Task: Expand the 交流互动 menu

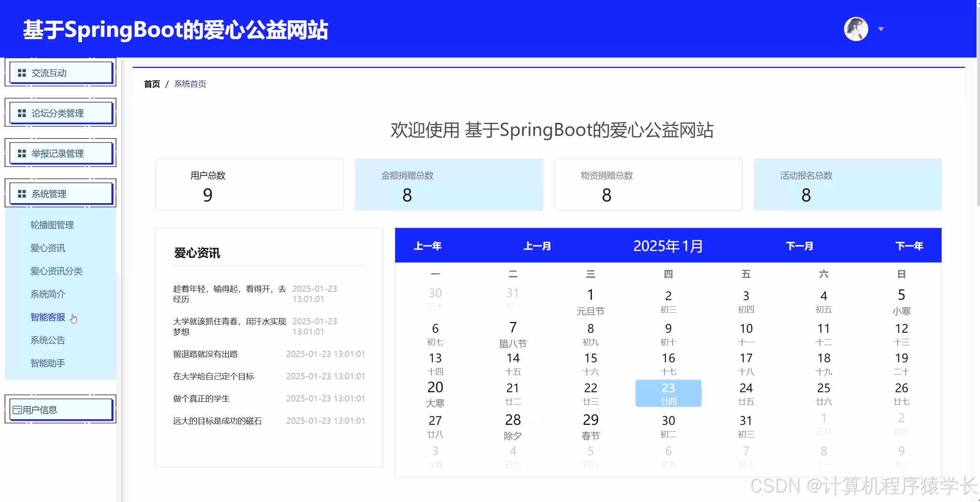Action: 61,73
